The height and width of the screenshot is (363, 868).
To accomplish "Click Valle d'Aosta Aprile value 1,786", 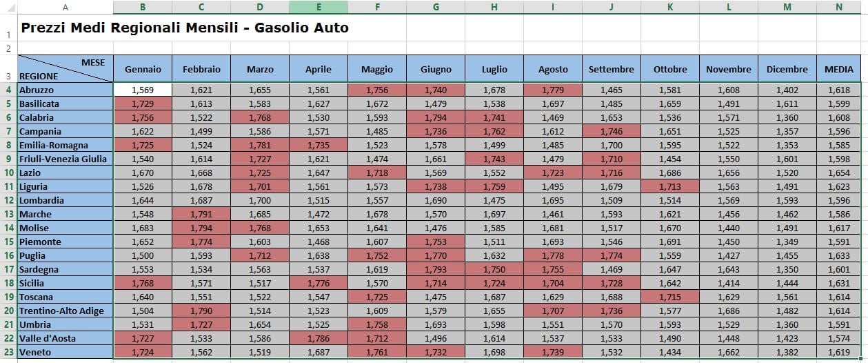I will pyautogui.click(x=319, y=338).
